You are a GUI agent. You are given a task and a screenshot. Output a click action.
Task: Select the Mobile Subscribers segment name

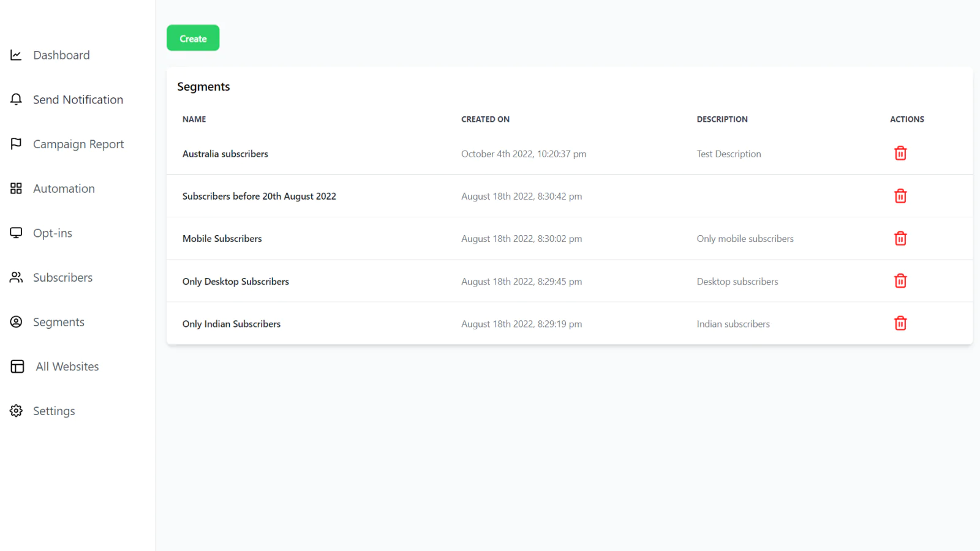[222, 239]
